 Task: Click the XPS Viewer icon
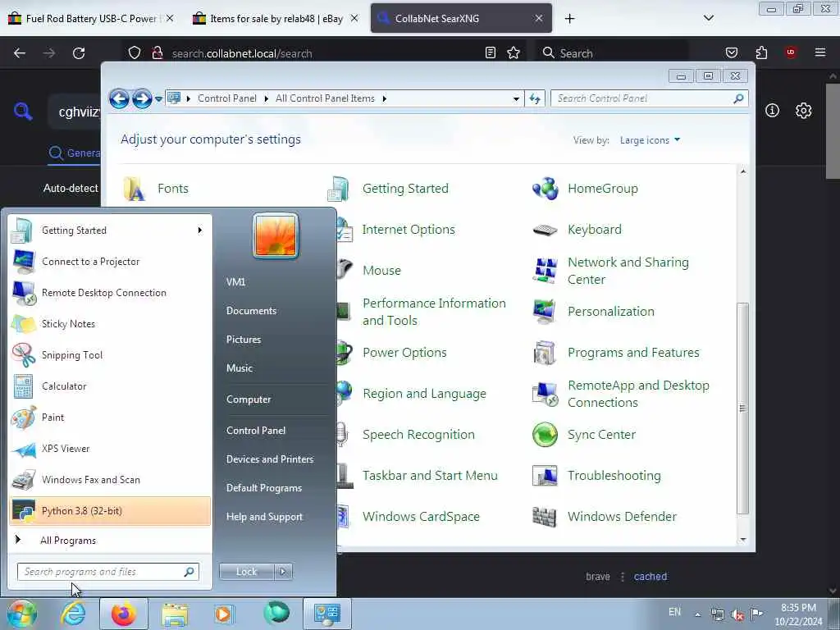24,449
